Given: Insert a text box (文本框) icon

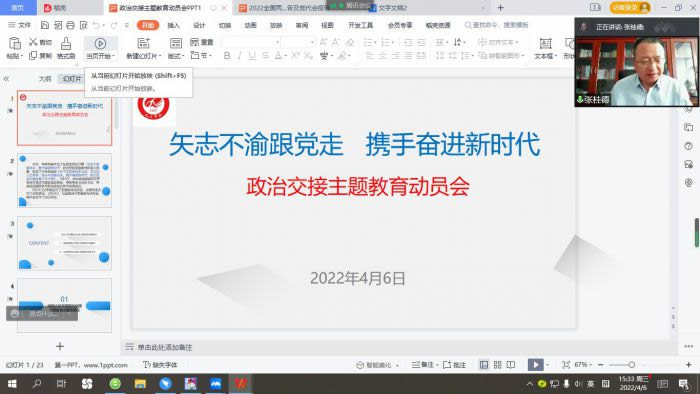Looking at the screenshot, I should 545,43.
